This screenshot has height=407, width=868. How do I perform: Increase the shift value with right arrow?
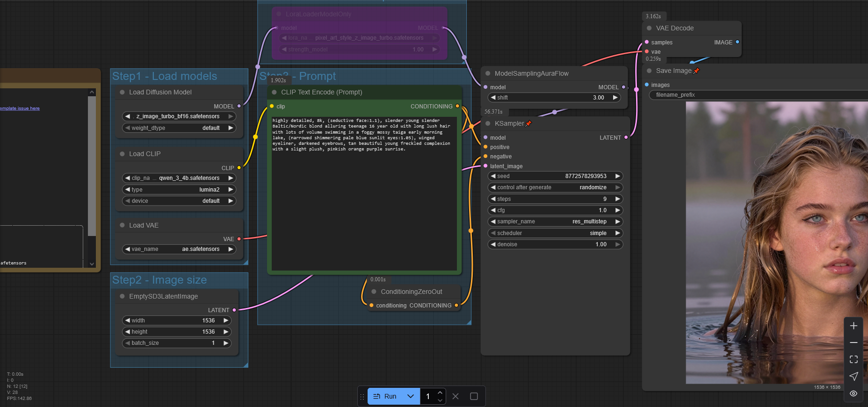(x=615, y=98)
